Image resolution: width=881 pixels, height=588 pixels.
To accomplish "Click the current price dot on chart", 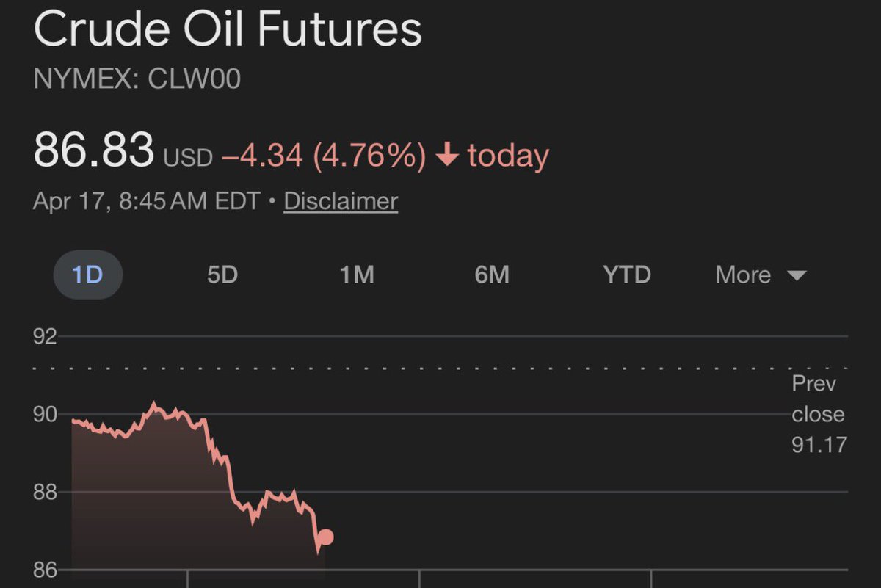I will tap(325, 537).
